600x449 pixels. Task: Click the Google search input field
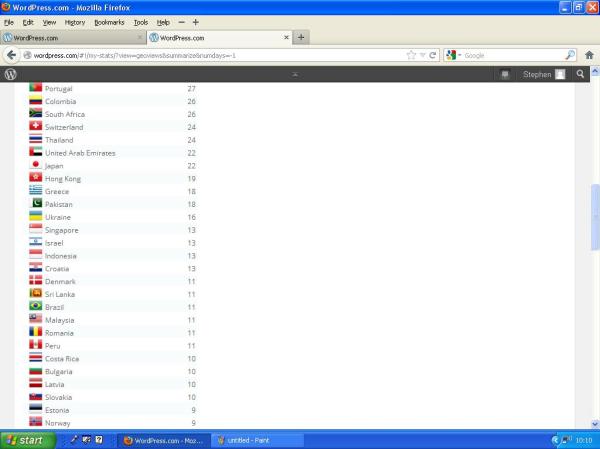[x=514, y=56]
